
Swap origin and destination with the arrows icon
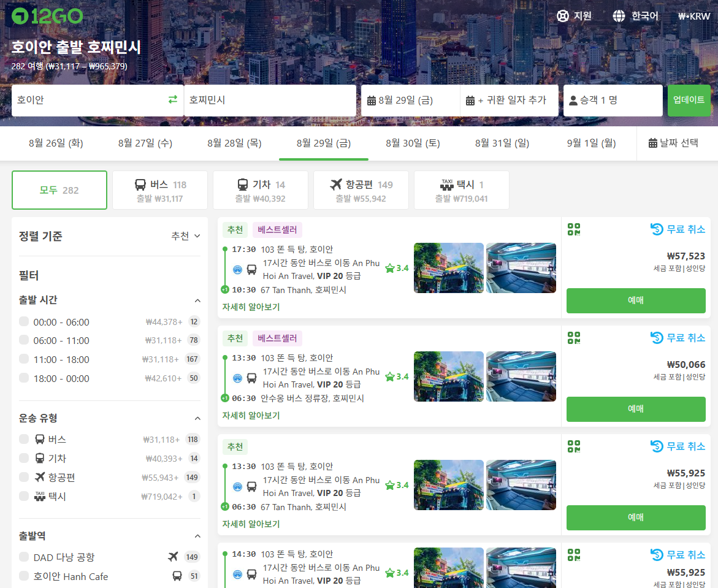pyautogui.click(x=173, y=99)
